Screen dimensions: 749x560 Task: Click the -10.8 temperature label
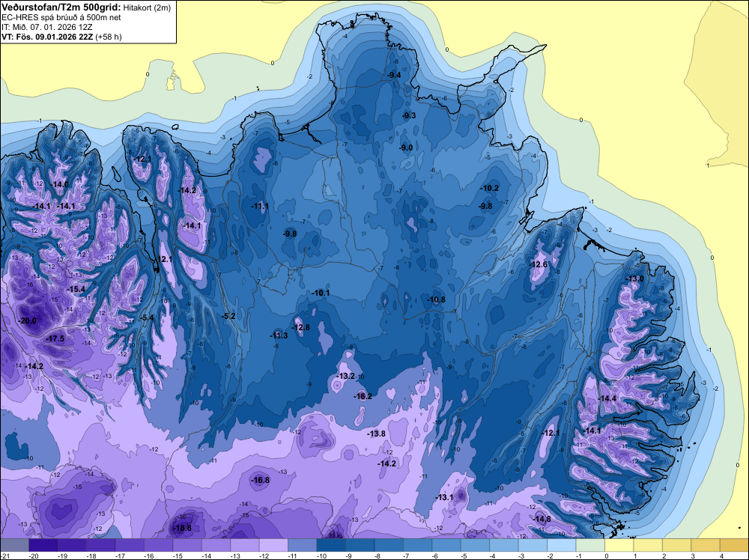[x=436, y=299]
